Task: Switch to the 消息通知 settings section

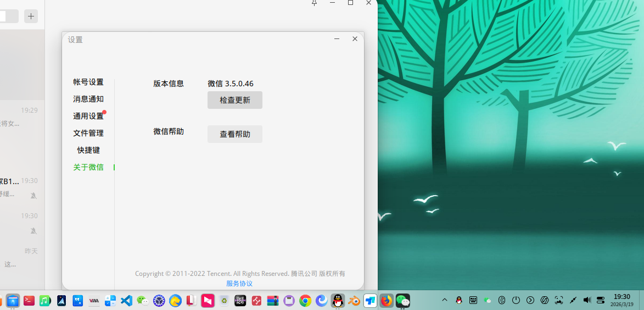Action: [88, 99]
